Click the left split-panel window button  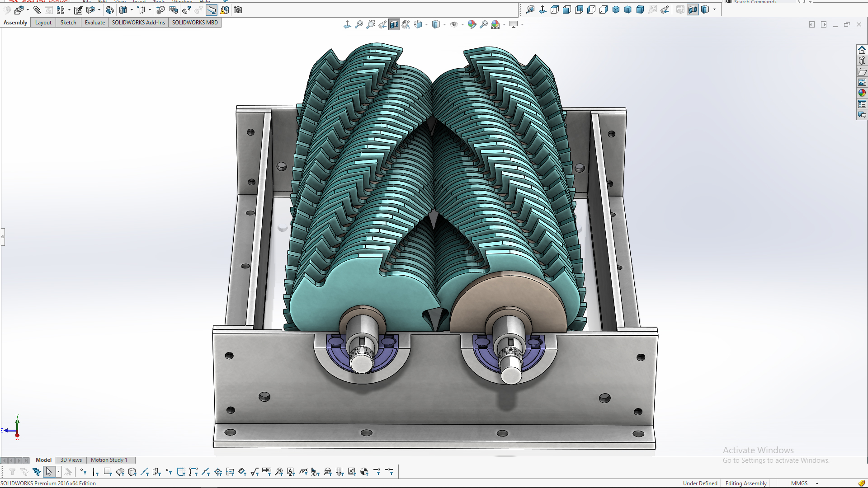[812, 24]
